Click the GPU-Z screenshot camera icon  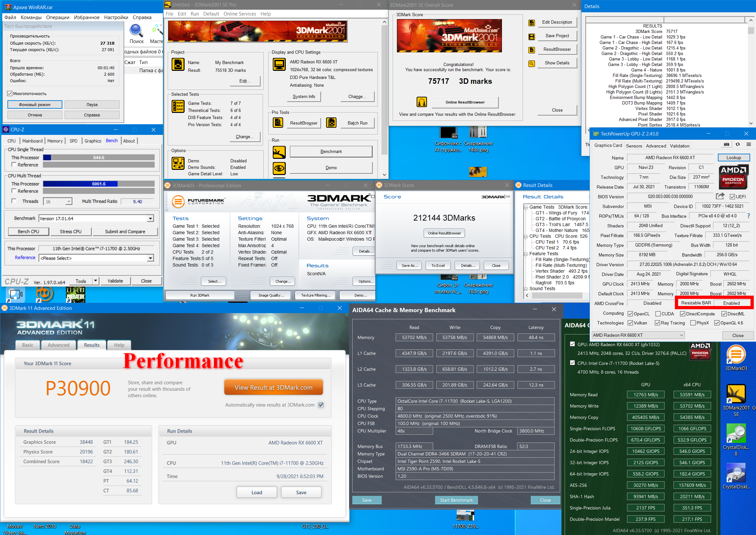[x=726, y=144]
